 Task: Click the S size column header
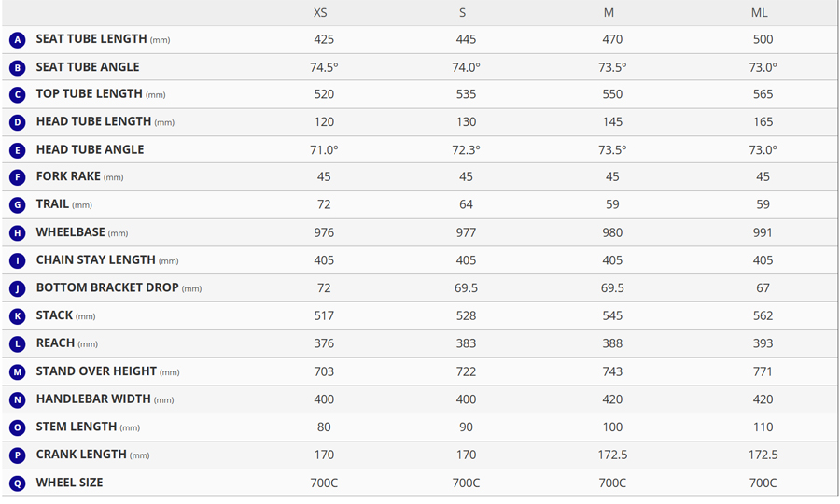462,13
